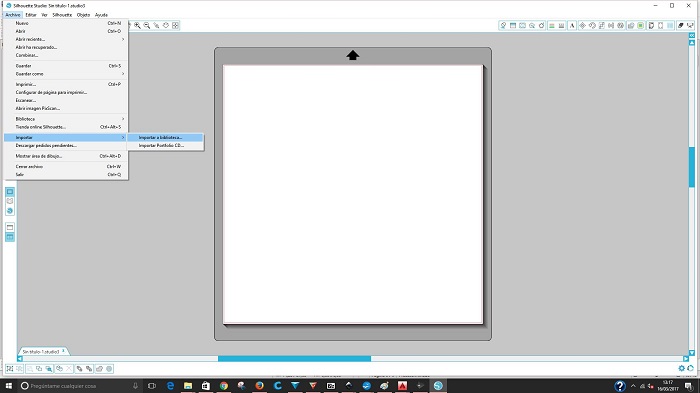Expand the Importar submenu
This screenshot has width=700, height=393.
(66, 138)
